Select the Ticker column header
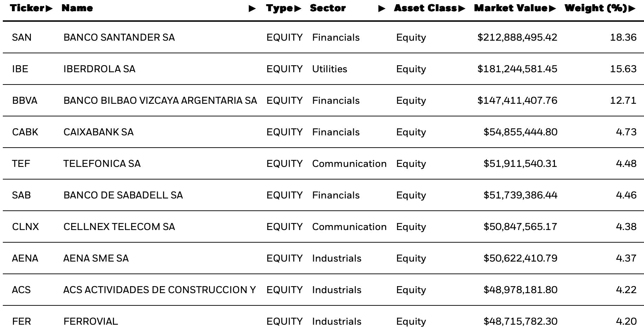Image resolution: width=644 pixels, height=331 pixels. [x=27, y=8]
